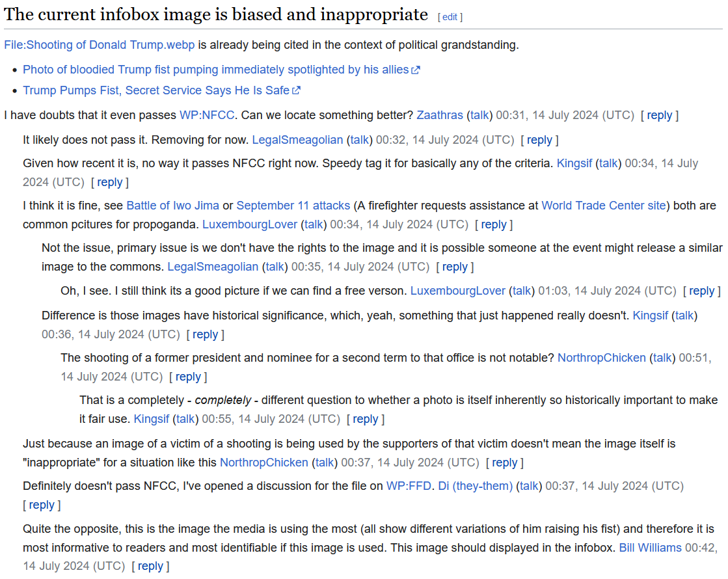The width and height of the screenshot is (728, 579).
Task: Open talk link on LuxembourgLover's 01:03 comment
Action: click(x=521, y=291)
